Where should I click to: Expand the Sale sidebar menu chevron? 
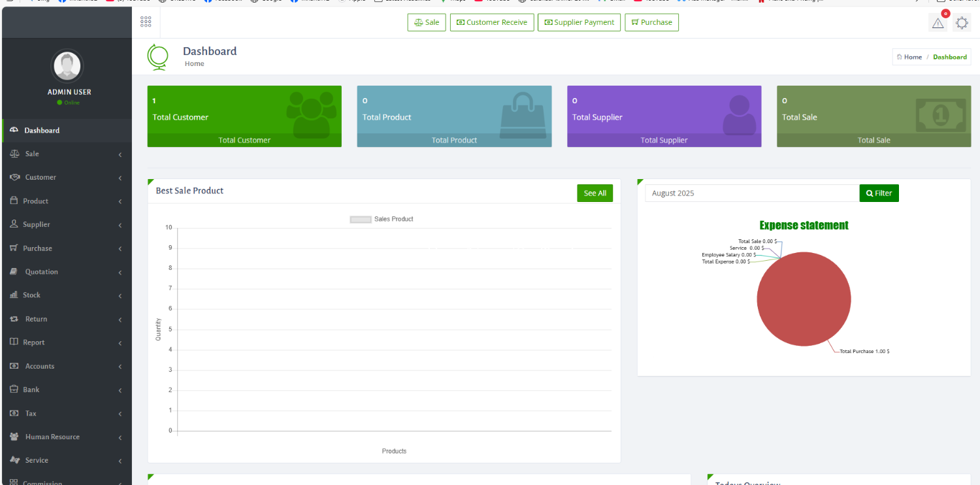(120, 154)
